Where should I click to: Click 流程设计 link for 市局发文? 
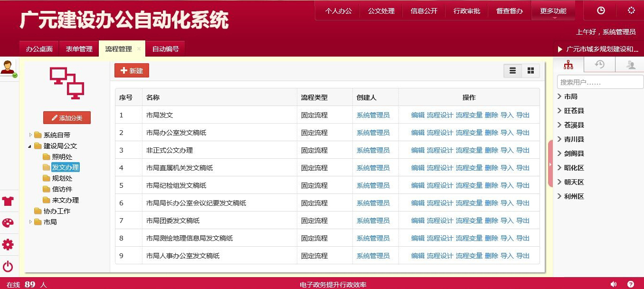[440, 115]
